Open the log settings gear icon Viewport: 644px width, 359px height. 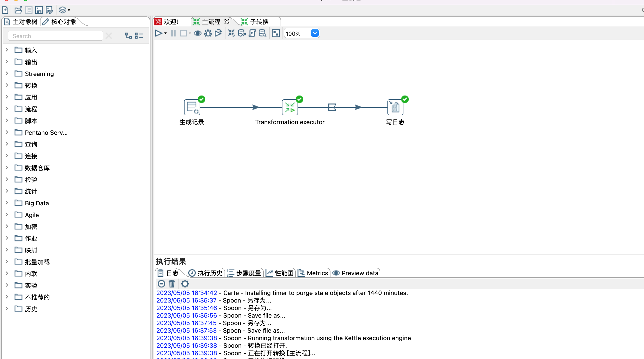(x=185, y=283)
